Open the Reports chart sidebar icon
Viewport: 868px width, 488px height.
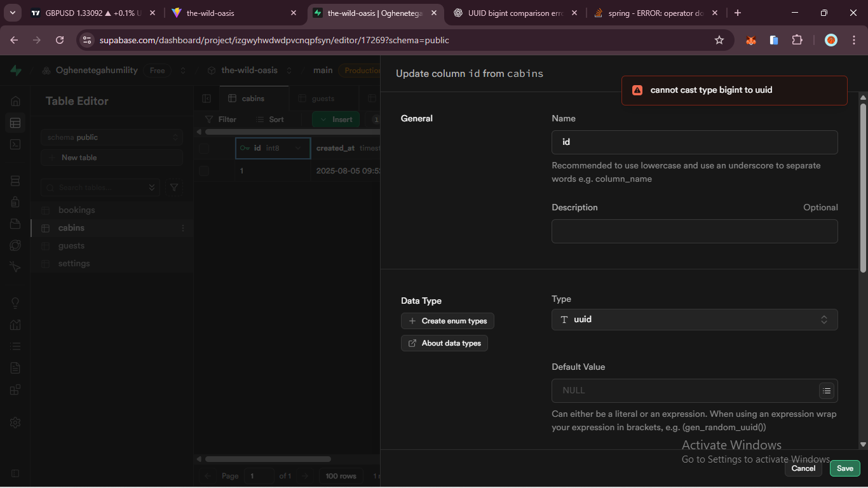point(15,325)
